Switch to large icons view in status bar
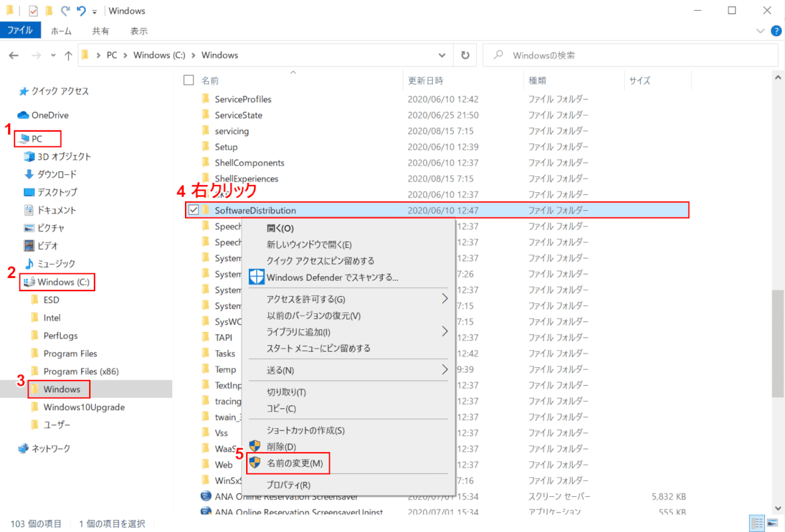 pos(772,523)
